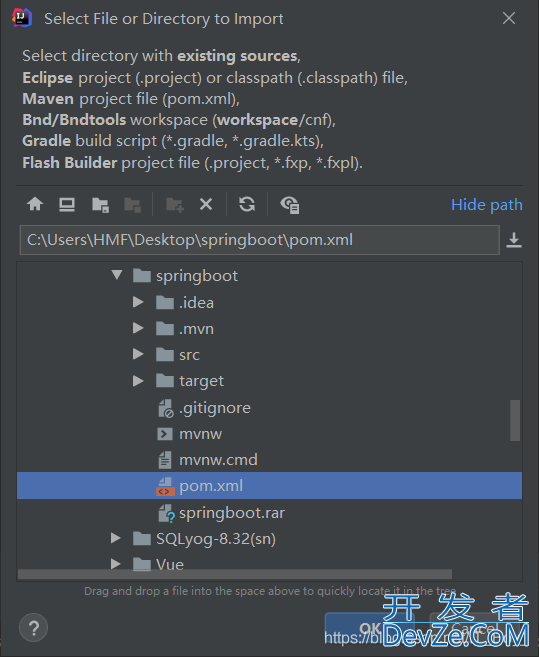
Task: Expand the .idea folder
Action: (x=138, y=302)
